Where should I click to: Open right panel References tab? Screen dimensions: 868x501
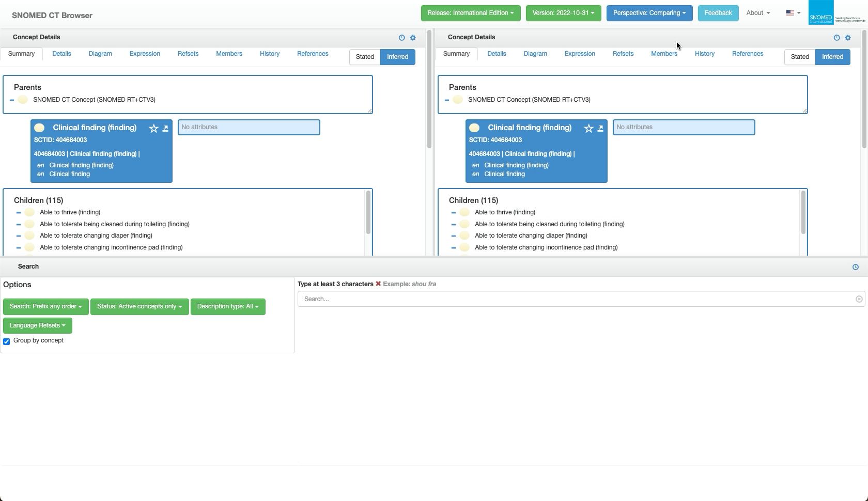(x=748, y=54)
